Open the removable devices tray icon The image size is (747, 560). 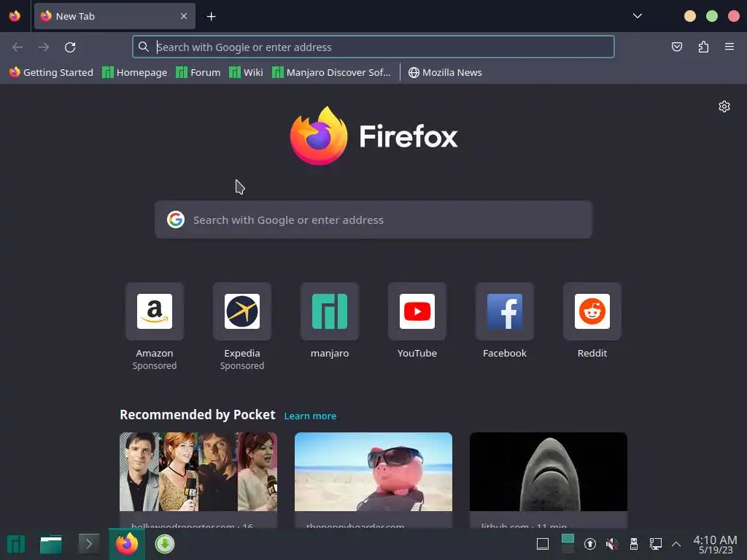[x=634, y=544]
